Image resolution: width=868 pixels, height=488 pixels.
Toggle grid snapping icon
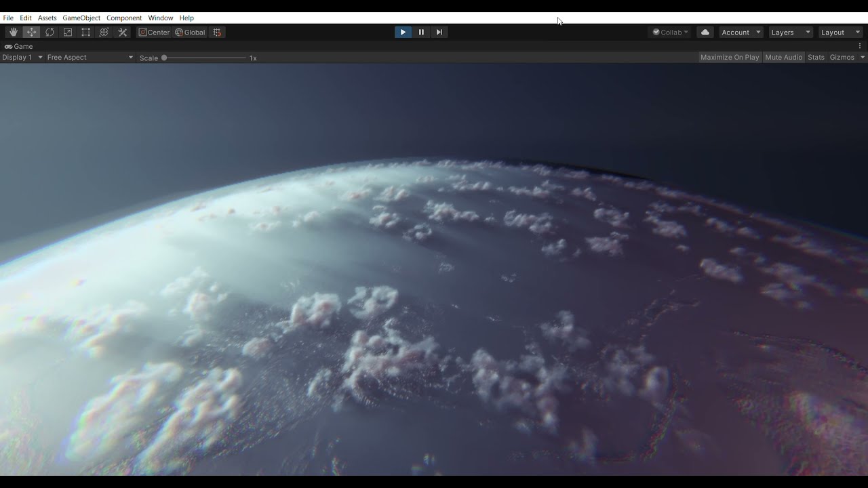pos(217,33)
